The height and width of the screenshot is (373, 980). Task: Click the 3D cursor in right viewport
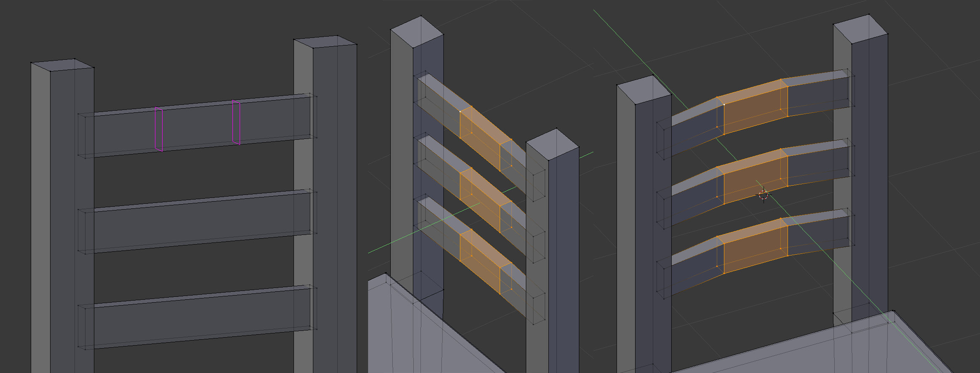click(764, 195)
